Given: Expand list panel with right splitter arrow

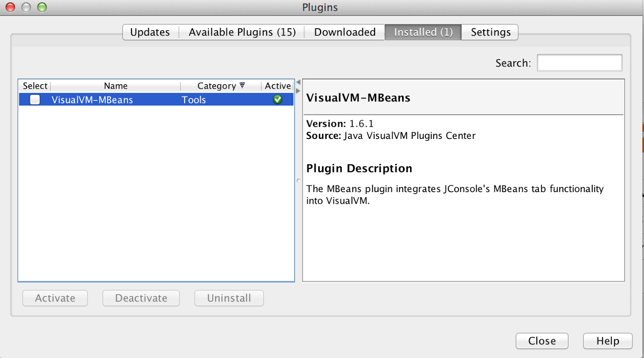Looking at the screenshot, I should coord(298,91).
